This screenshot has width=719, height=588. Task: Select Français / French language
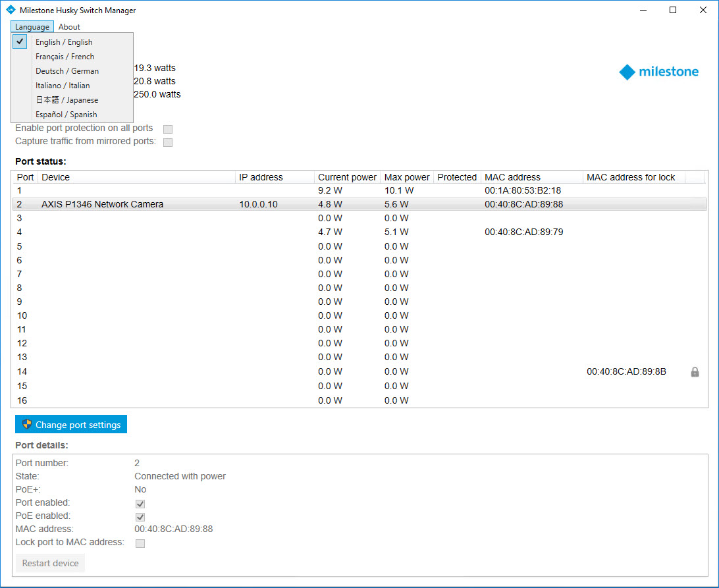pyautogui.click(x=65, y=57)
